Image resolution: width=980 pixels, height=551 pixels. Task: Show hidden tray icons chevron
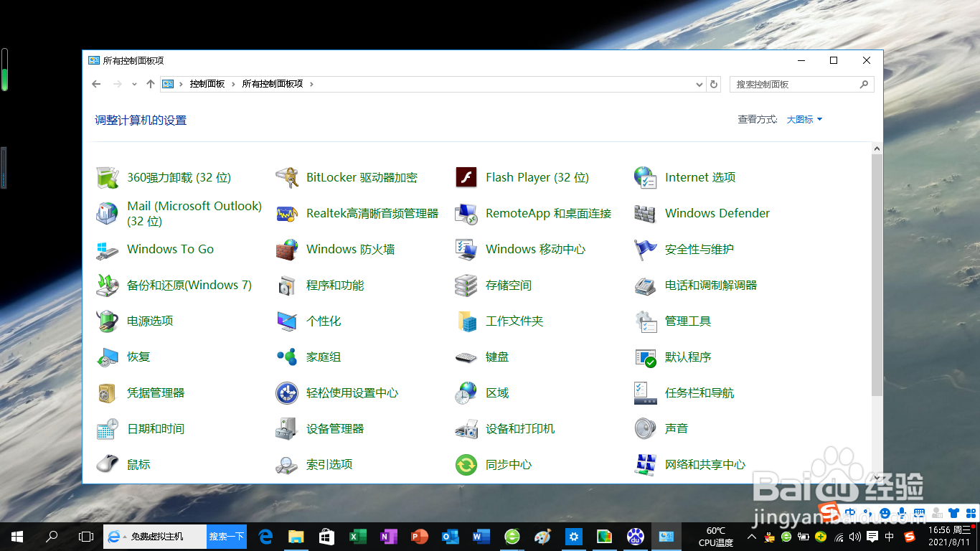tap(752, 536)
